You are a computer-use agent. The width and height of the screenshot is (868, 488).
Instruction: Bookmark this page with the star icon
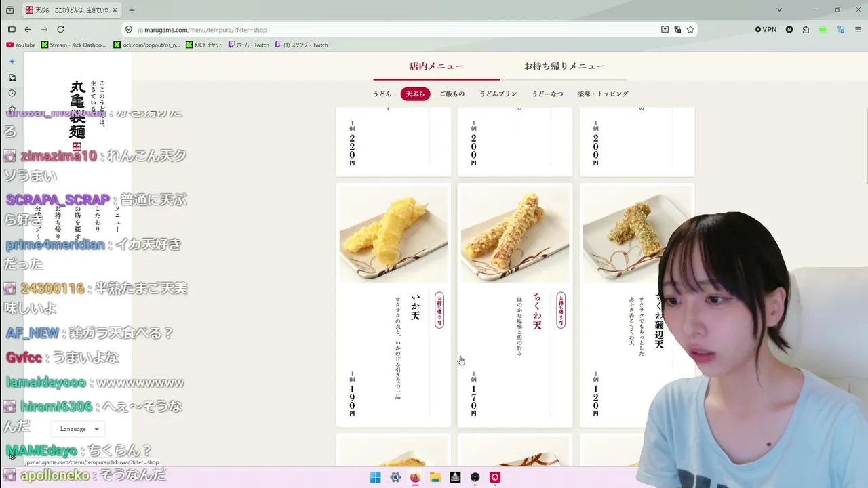[x=690, y=30]
